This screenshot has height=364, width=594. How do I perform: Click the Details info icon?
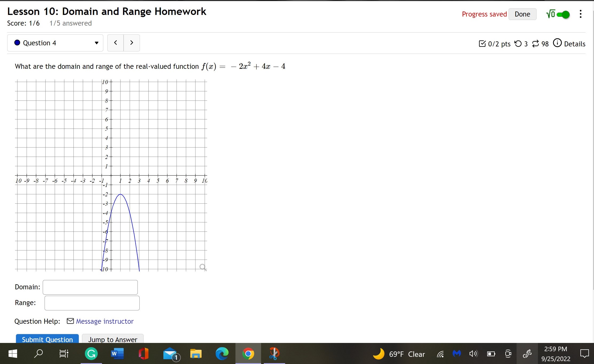557,43
